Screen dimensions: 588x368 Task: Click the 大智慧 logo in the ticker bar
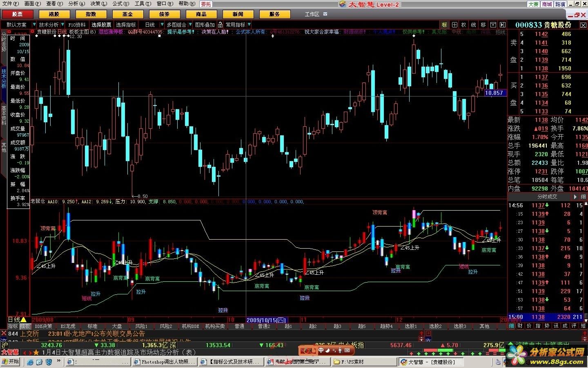point(10,352)
